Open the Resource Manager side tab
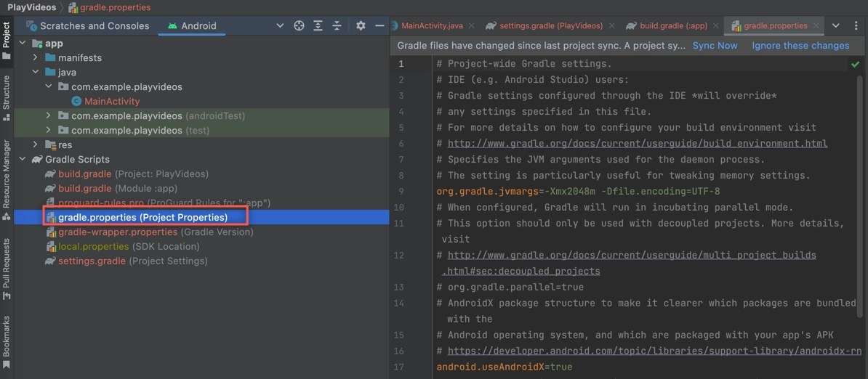The width and height of the screenshot is (868, 379). 7,180
